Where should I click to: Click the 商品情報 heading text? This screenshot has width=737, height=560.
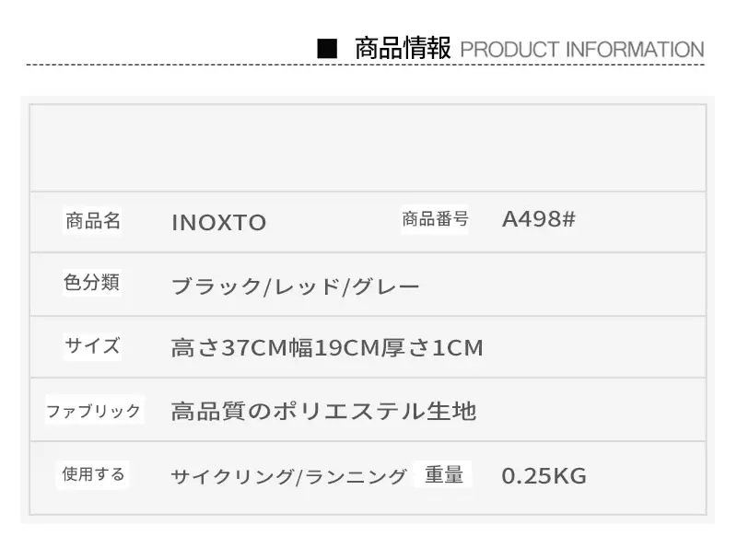coord(403,49)
